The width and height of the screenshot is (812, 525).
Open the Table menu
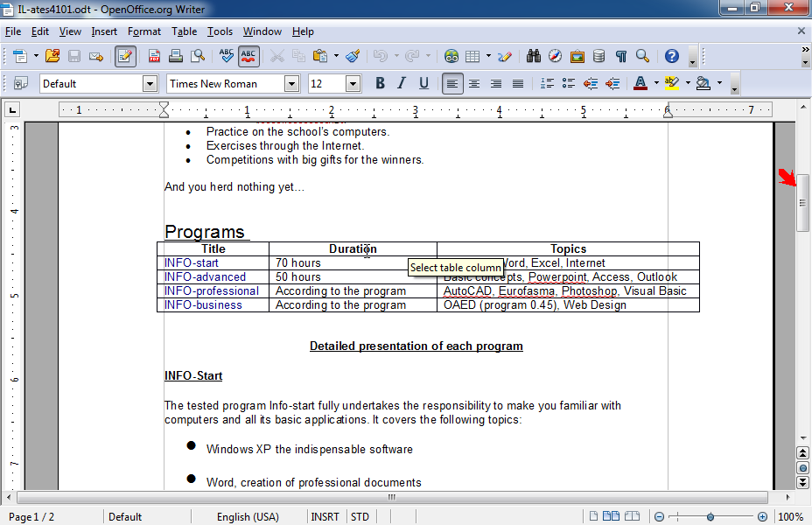click(185, 31)
